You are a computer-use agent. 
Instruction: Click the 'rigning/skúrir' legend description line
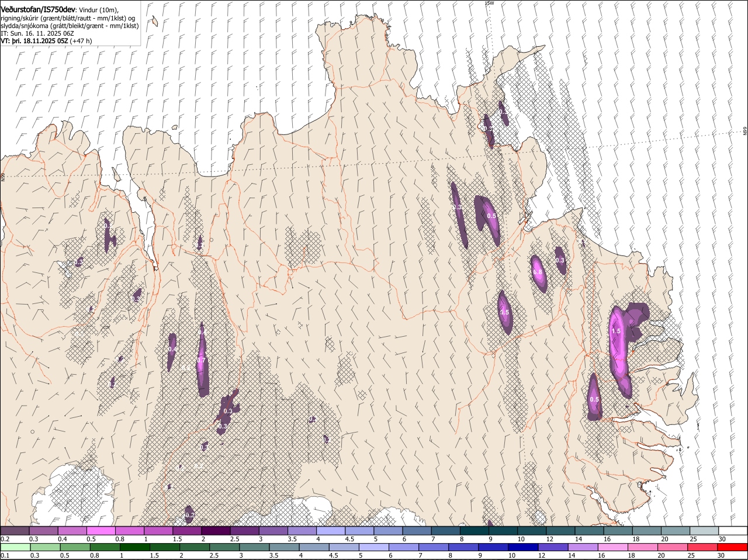(x=68, y=18)
